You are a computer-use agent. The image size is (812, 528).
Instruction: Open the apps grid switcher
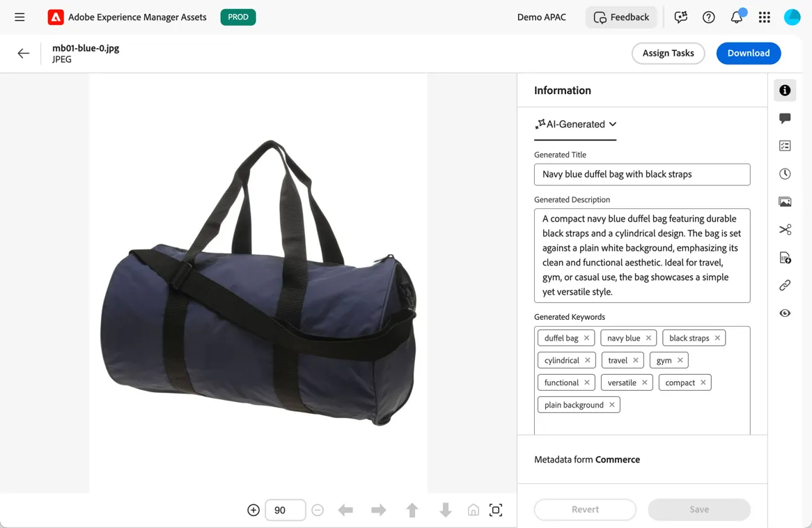765,17
